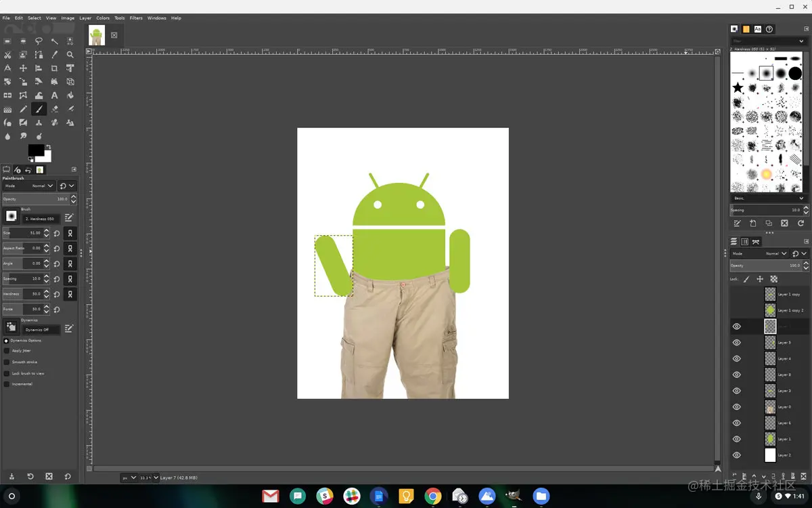The height and width of the screenshot is (508, 812).
Task: Choose the Zoom magnifier tool
Action: click(70, 55)
